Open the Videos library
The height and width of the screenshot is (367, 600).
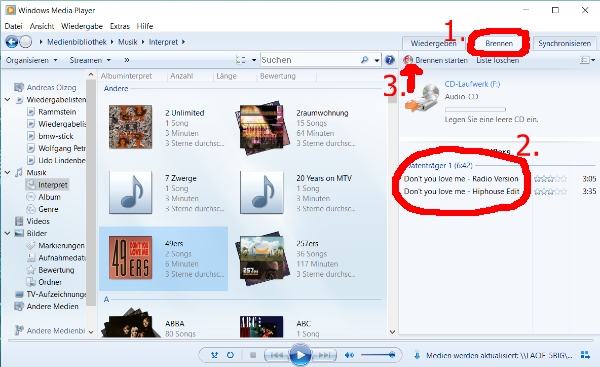[38, 221]
